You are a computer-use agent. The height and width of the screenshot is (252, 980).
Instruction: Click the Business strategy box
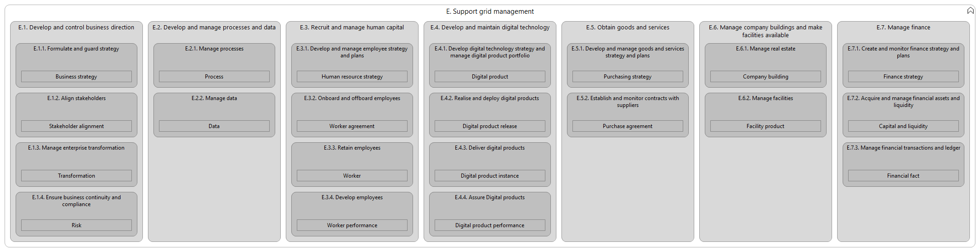(76, 77)
